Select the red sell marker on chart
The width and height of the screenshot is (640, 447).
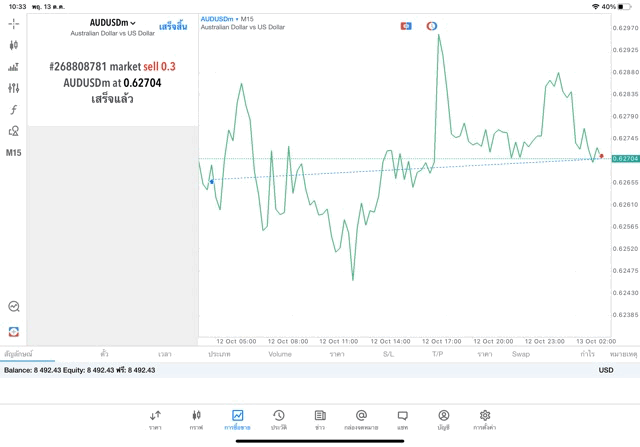(x=601, y=156)
